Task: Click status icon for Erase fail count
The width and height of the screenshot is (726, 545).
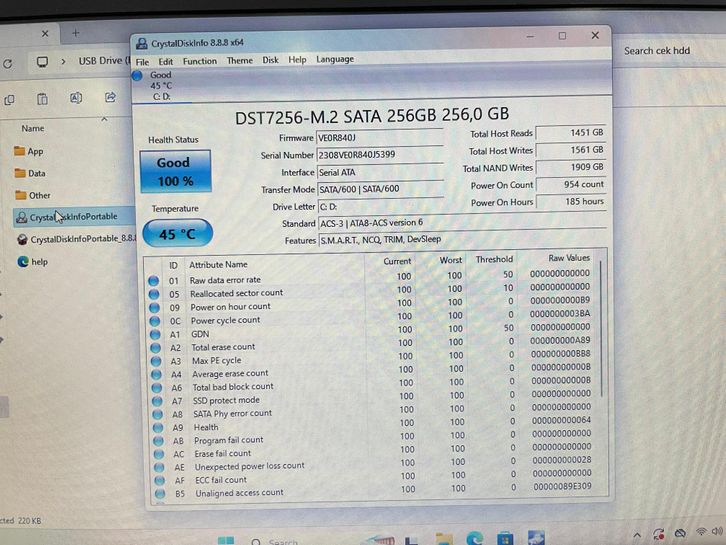Action: (x=159, y=454)
